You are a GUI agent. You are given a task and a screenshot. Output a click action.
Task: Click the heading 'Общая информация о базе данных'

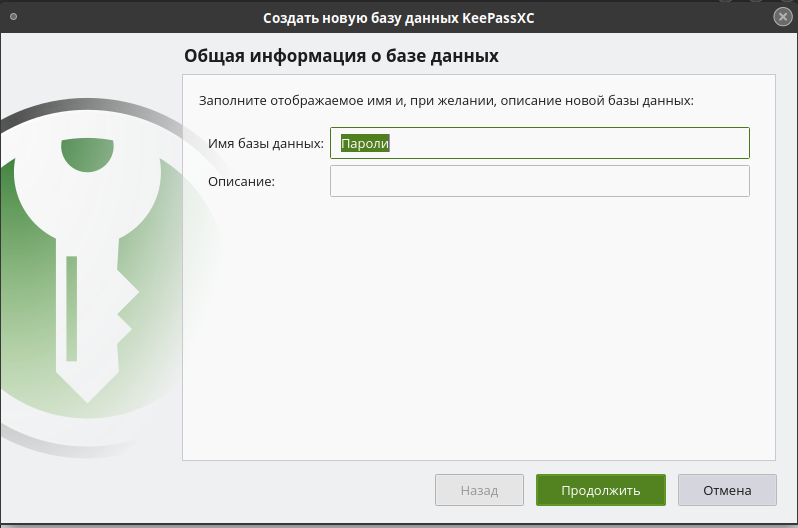tap(341, 55)
